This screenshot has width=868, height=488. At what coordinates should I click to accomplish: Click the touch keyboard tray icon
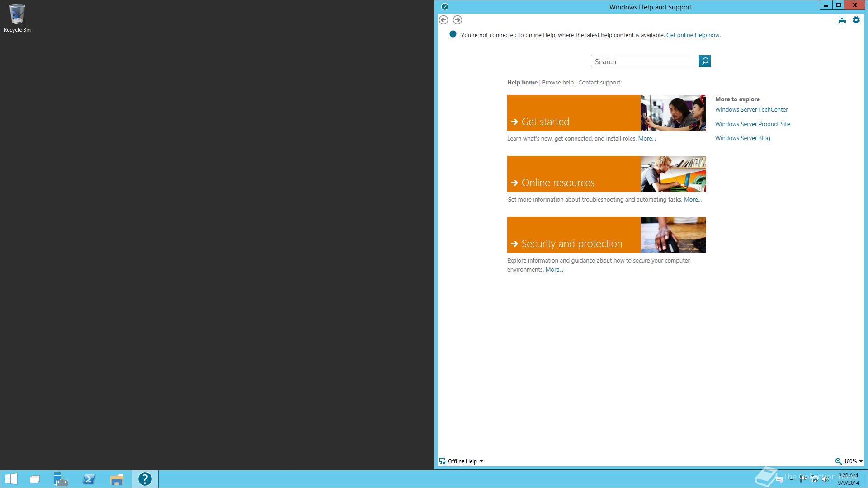pos(779,479)
